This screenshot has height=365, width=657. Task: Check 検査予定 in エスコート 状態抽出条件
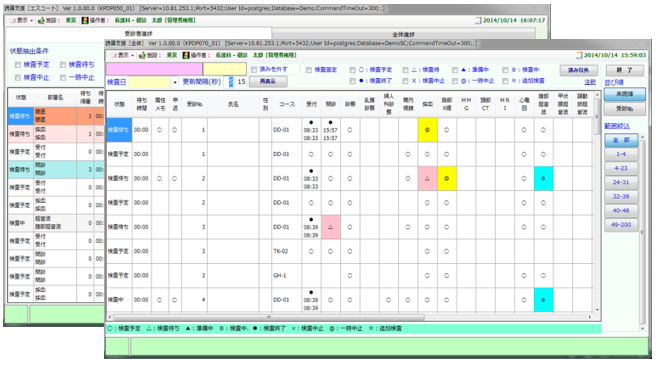[x=18, y=65]
